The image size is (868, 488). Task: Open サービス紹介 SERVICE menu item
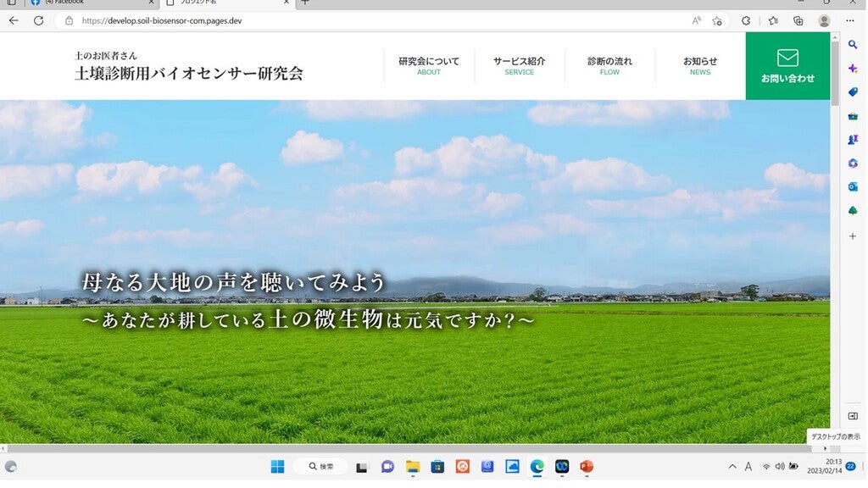click(520, 66)
